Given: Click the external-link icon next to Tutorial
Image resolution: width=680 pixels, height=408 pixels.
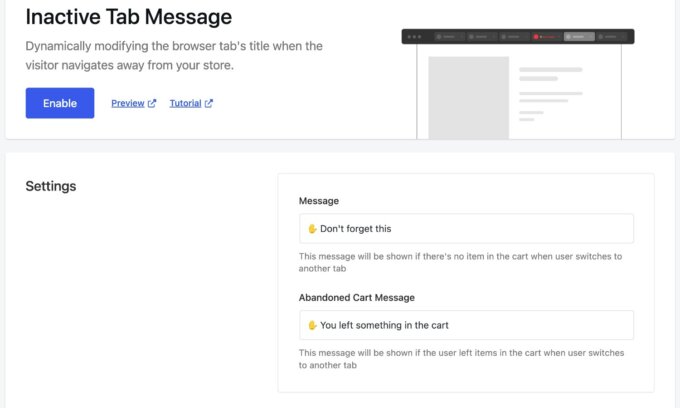Looking at the screenshot, I should coord(209,103).
